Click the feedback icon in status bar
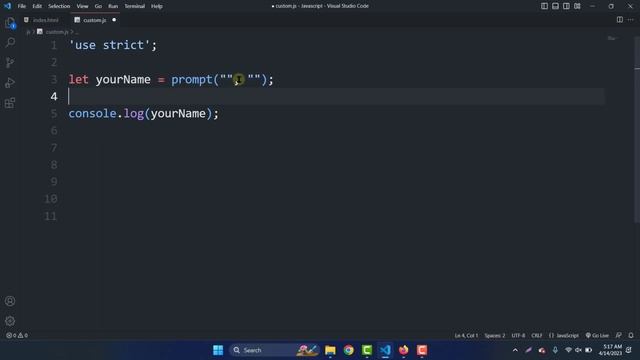The image size is (640, 360). pos(619,336)
